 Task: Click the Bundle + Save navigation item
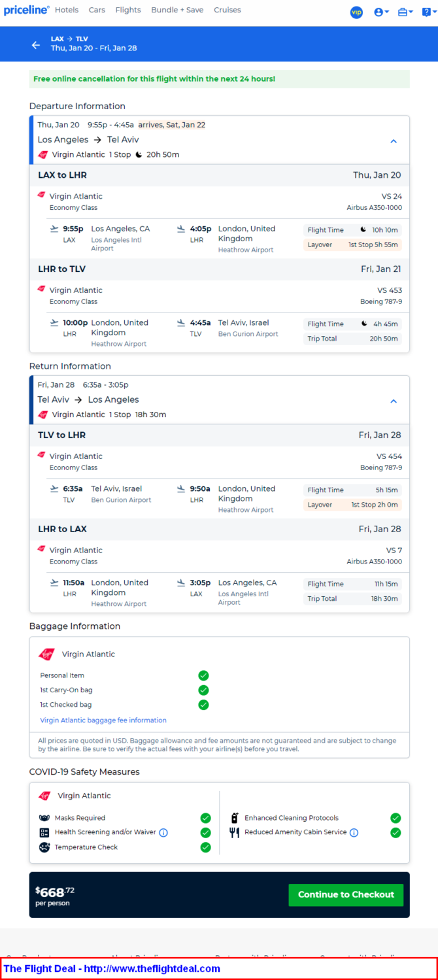pos(177,10)
